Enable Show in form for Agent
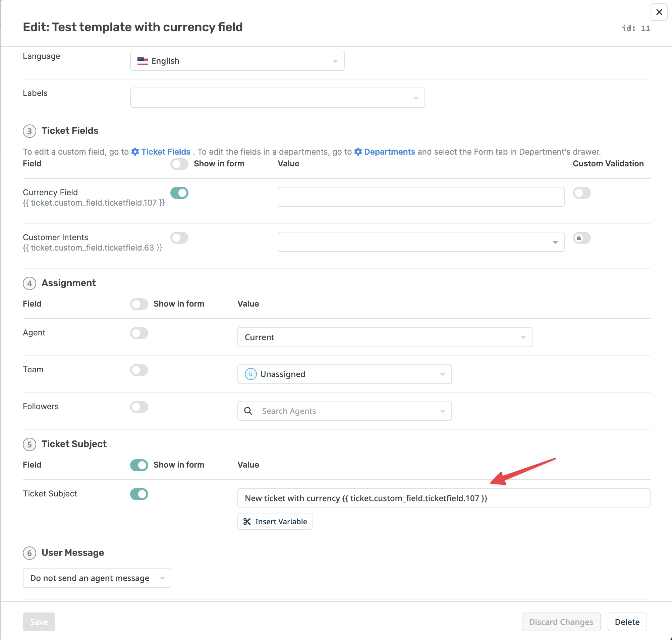The height and width of the screenshot is (640, 672). pos(139,333)
